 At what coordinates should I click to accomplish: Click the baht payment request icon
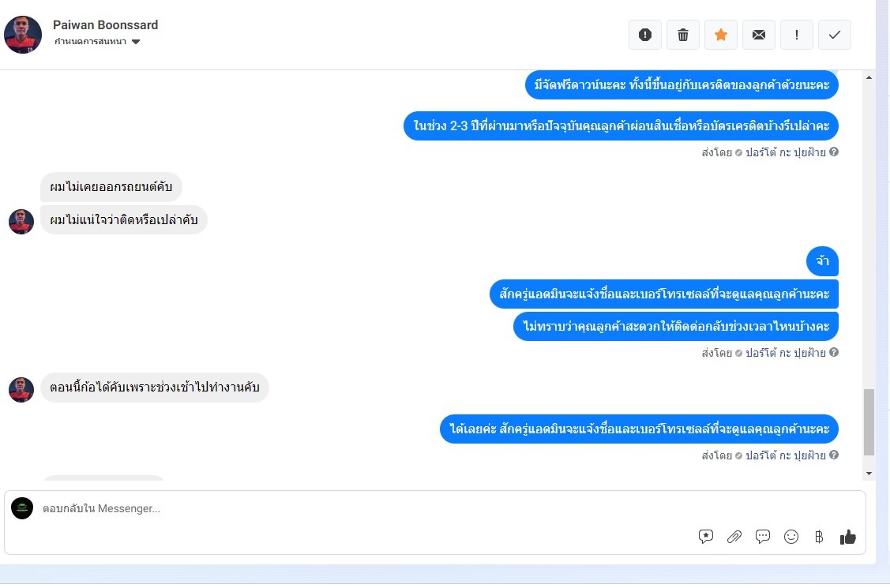click(x=819, y=537)
